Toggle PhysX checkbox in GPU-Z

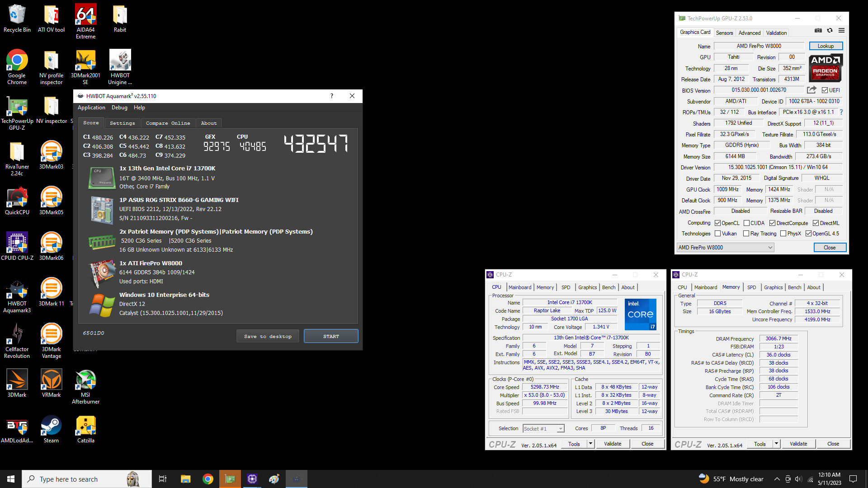pyautogui.click(x=783, y=234)
